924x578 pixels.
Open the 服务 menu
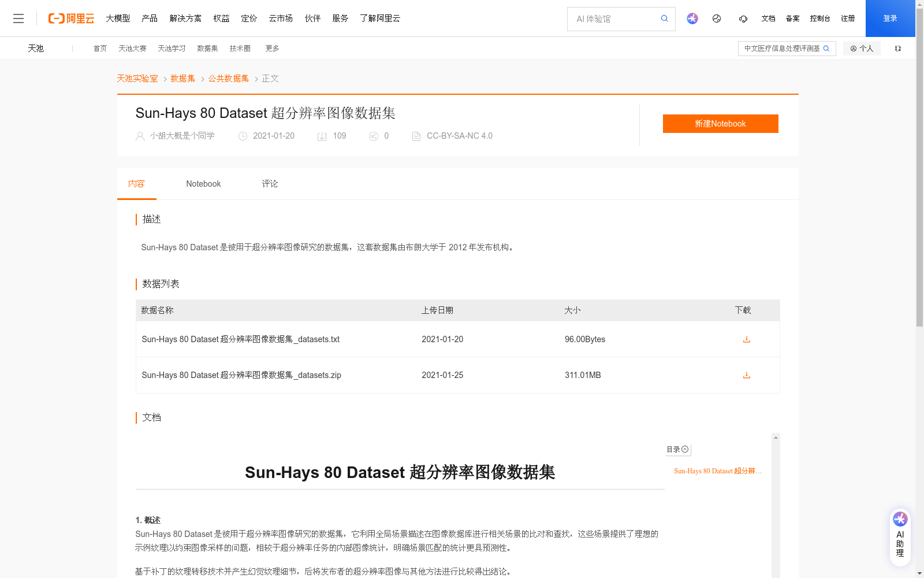[340, 18]
